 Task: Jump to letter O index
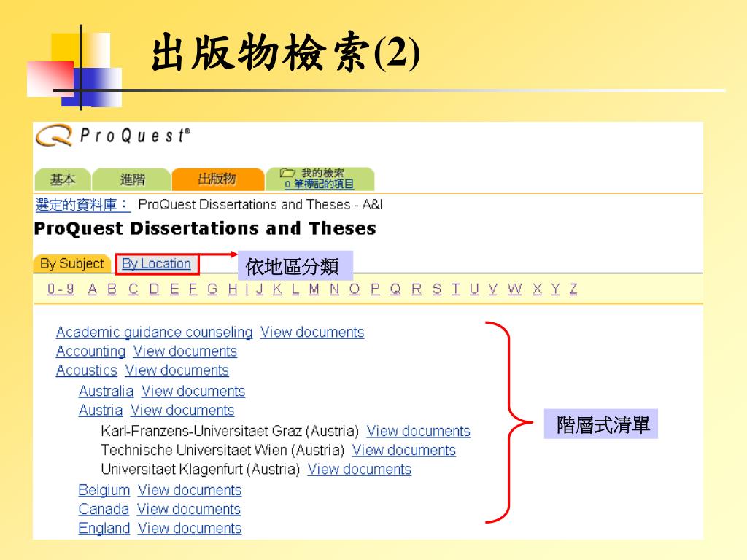point(355,289)
